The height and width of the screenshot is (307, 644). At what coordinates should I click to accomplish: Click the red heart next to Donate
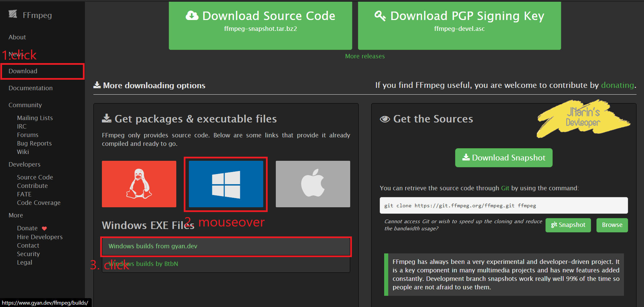44,228
